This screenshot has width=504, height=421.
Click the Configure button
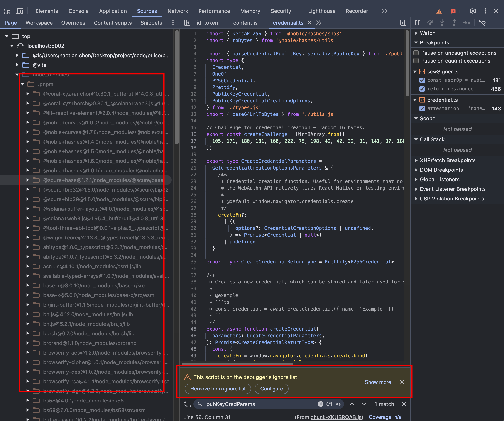click(x=271, y=389)
